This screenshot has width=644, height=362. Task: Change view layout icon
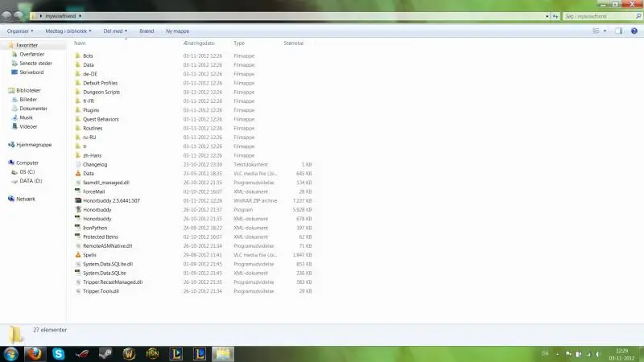pos(596,31)
